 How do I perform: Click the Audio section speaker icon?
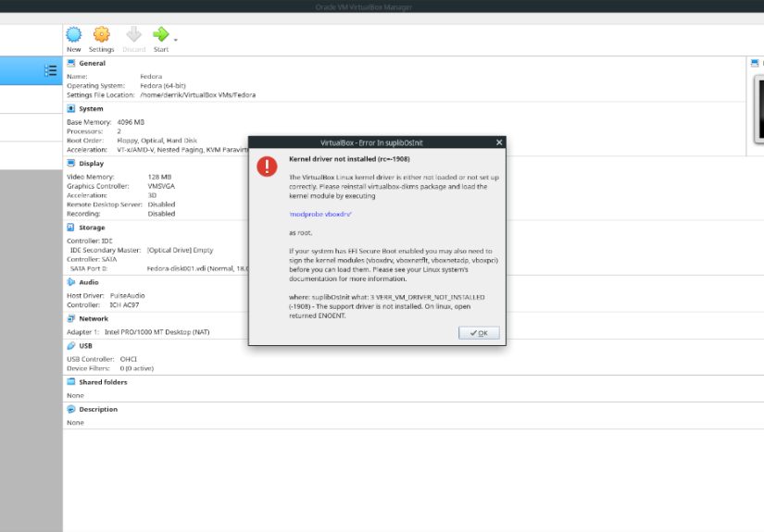tap(71, 282)
